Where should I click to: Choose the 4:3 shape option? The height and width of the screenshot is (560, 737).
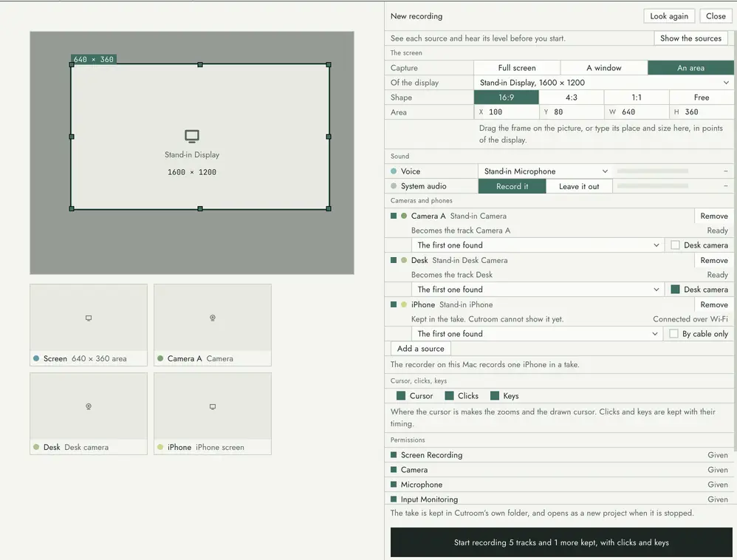point(571,98)
